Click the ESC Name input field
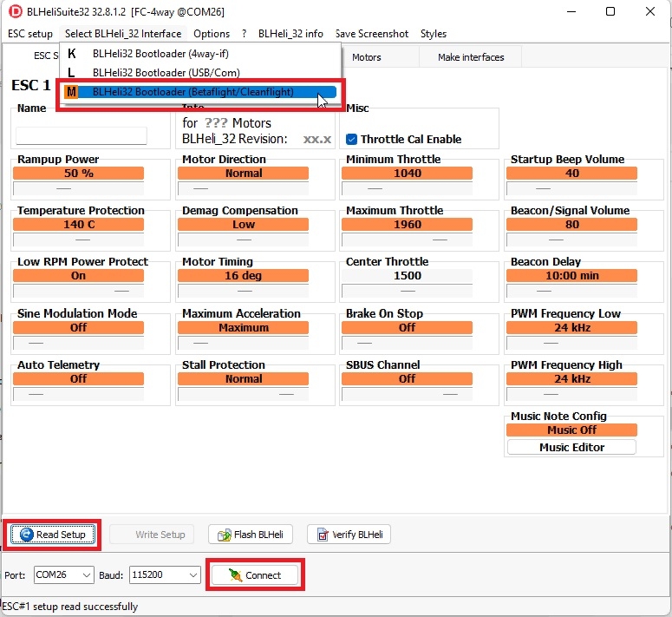The image size is (672, 617). [82, 135]
